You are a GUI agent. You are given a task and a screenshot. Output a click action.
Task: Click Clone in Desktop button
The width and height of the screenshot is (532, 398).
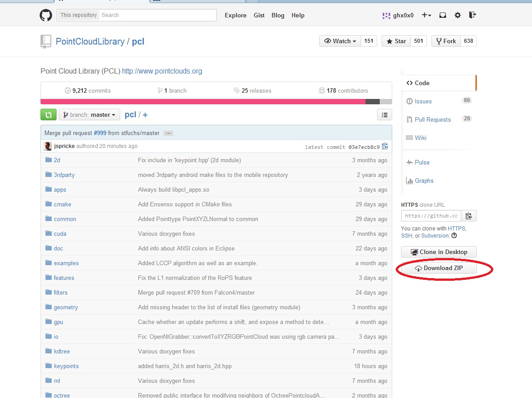point(439,252)
